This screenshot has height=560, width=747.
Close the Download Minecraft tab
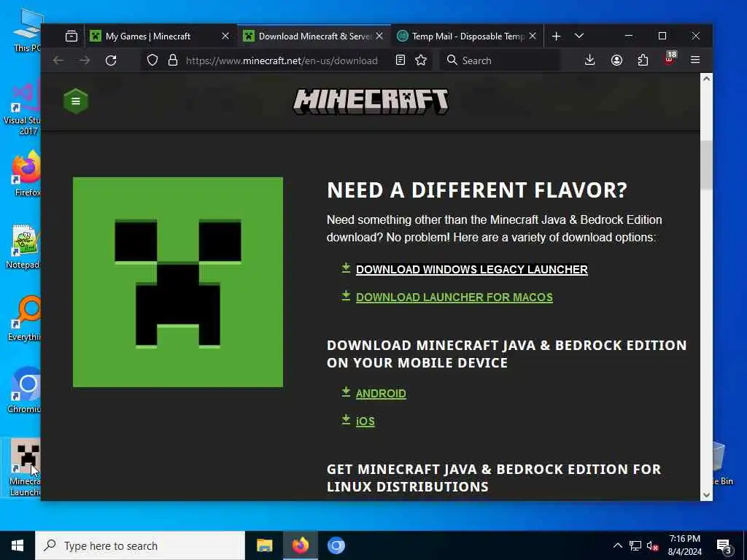pyautogui.click(x=379, y=36)
